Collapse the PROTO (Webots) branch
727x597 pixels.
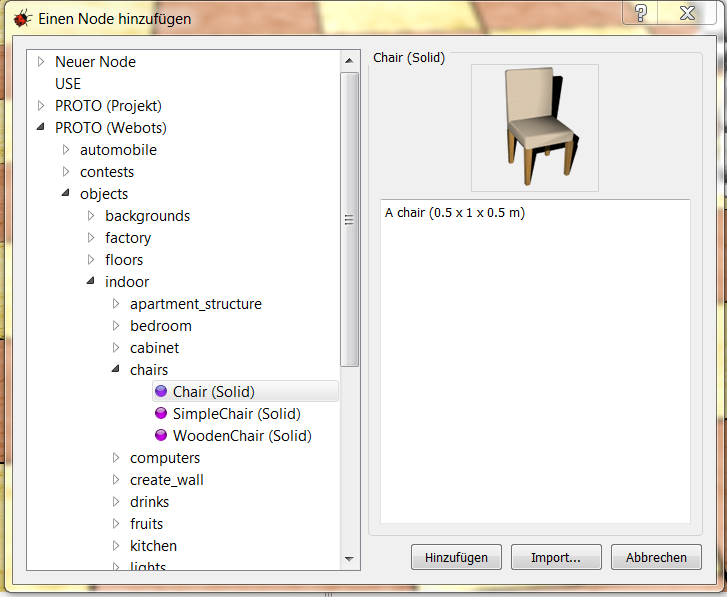tap(41, 128)
